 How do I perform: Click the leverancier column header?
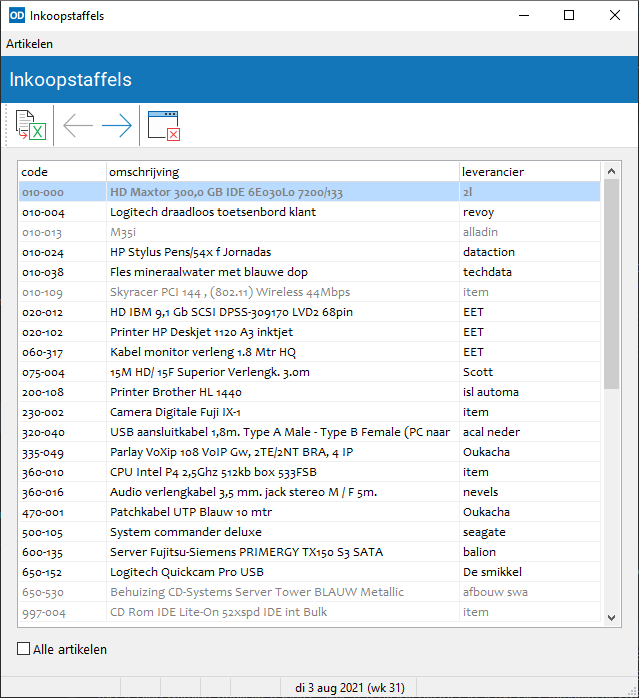coord(530,172)
